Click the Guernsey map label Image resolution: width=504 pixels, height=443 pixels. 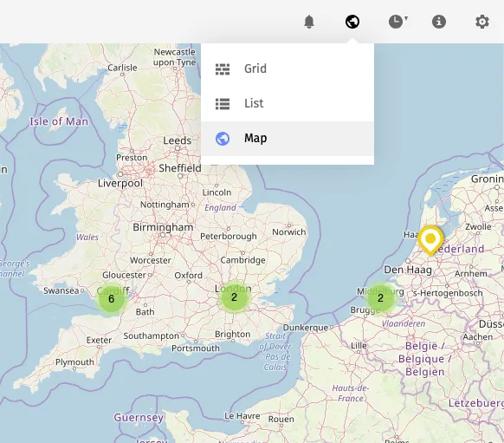pos(139,418)
